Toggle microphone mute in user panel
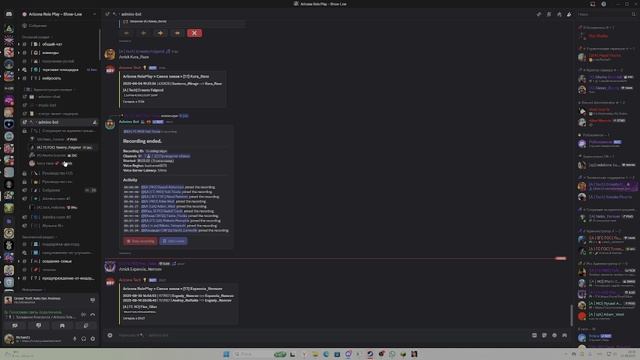The height and width of the screenshot is (360, 640). tap(75, 339)
